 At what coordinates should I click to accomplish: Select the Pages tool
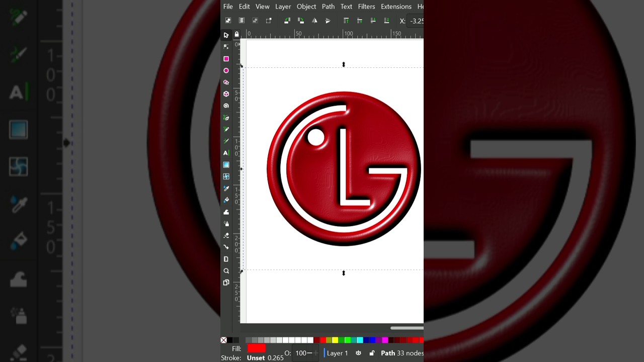[x=226, y=283]
